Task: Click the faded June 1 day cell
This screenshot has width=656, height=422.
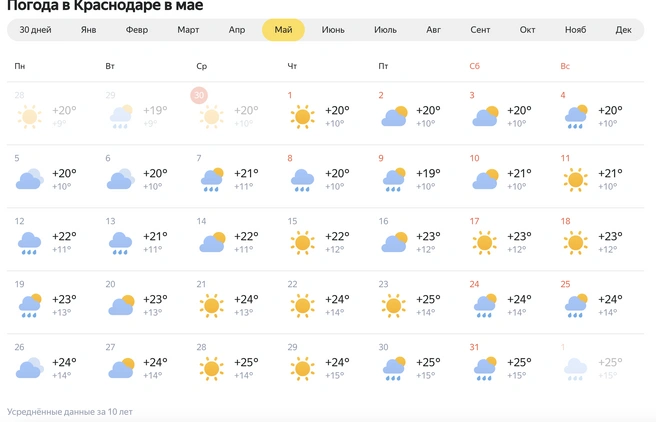Action: click(599, 365)
